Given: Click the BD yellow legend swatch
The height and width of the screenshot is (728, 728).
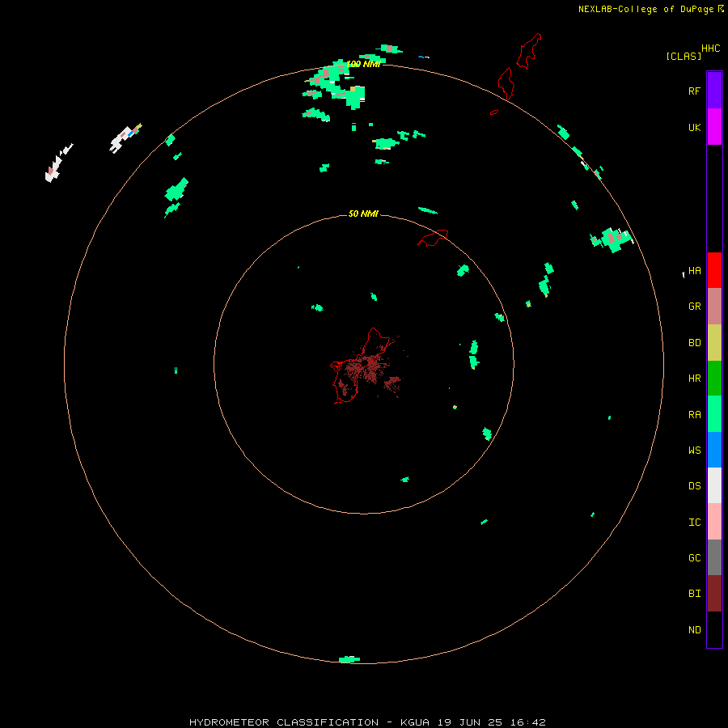Looking at the screenshot, I should tap(714, 342).
